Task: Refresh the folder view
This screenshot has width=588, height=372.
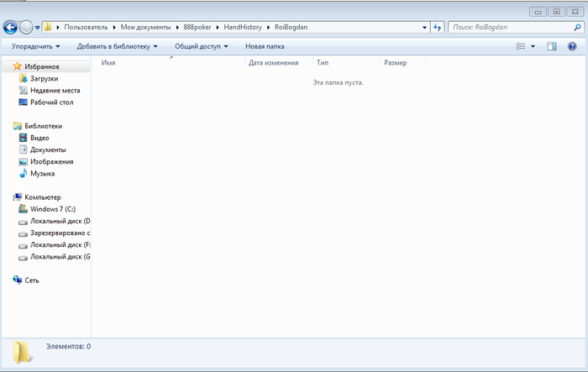Action: click(438, 28)
